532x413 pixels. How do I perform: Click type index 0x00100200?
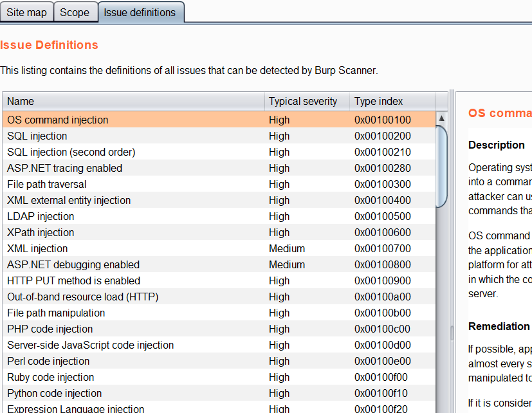(382, 136)
